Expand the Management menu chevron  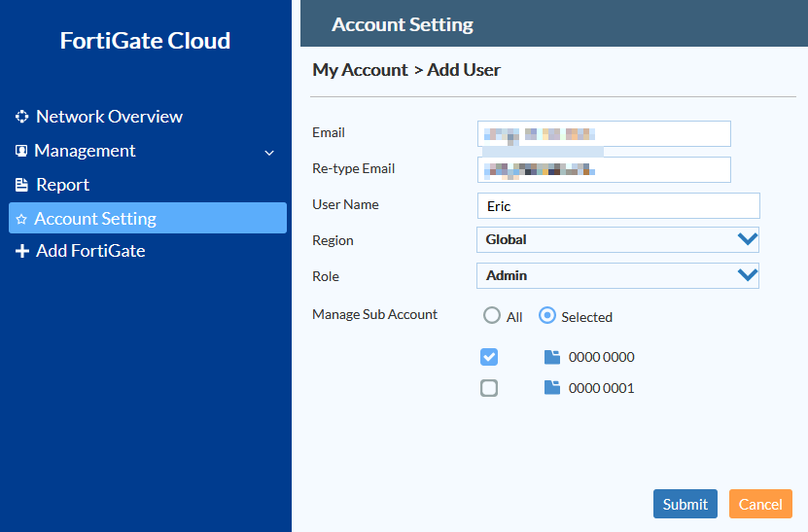[269, 153]
